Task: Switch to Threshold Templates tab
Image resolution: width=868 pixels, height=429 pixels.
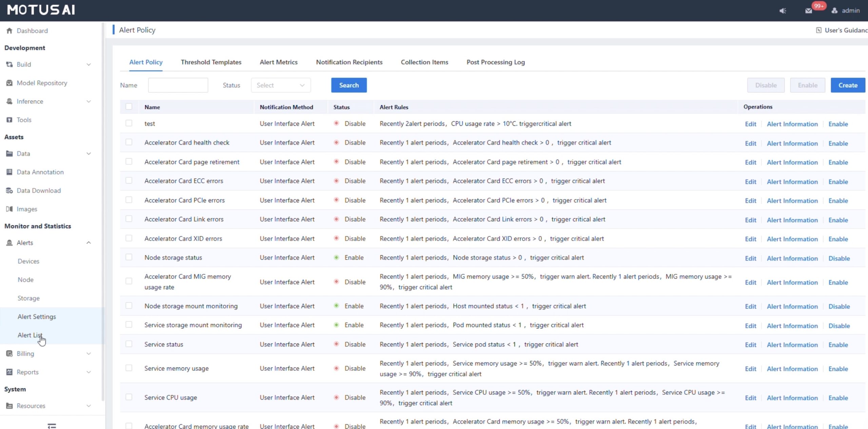Action: pos(211,62)
